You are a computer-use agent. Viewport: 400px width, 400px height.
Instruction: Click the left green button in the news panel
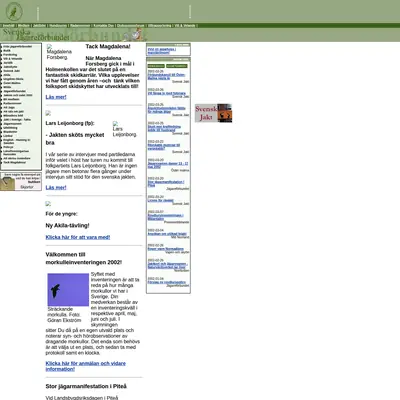[156, 66]
